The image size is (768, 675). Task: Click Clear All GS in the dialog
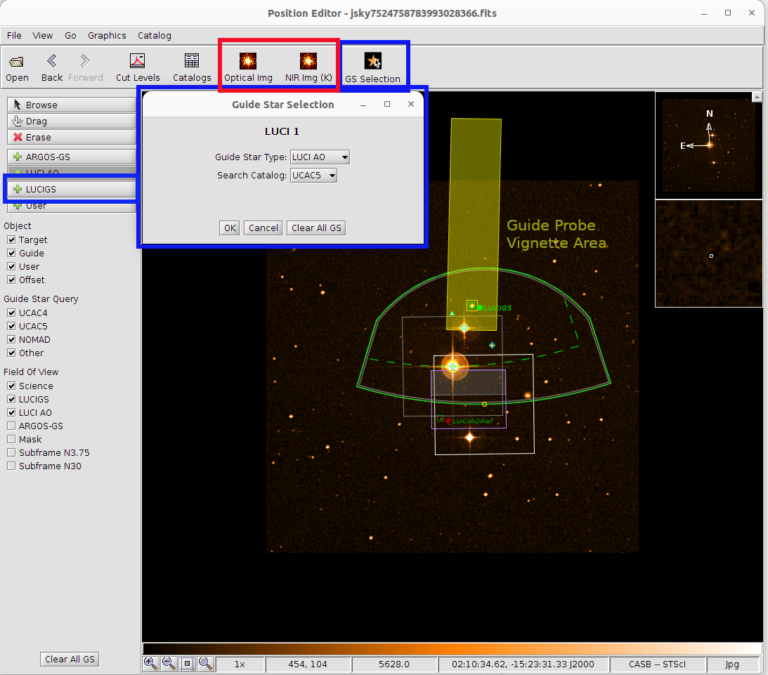point(316,228)
